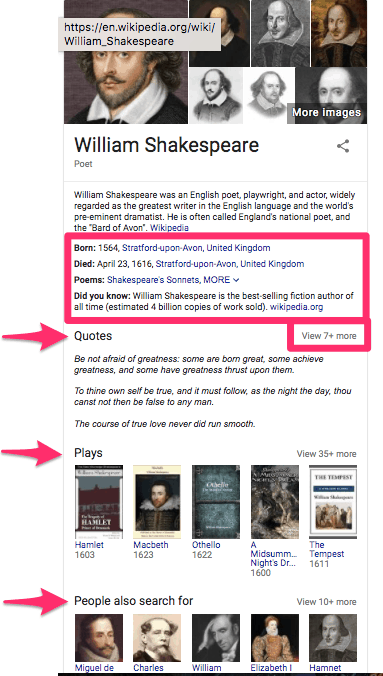383x676 pixels.
Task: Click View 7+ more quotes
Action: 329,336
